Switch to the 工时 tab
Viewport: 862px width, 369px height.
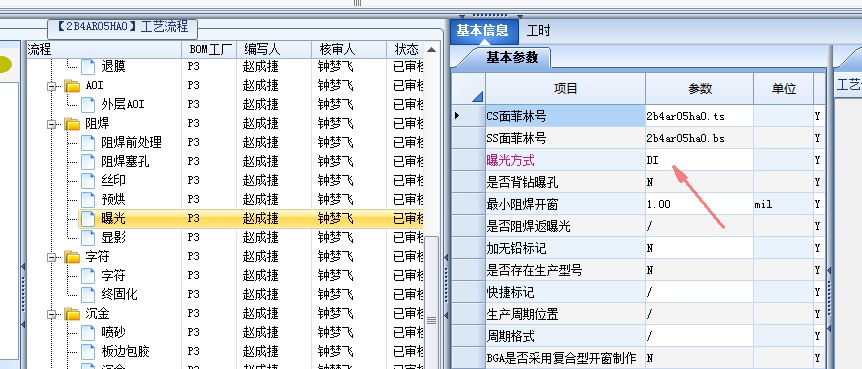(x=538, y=31)
